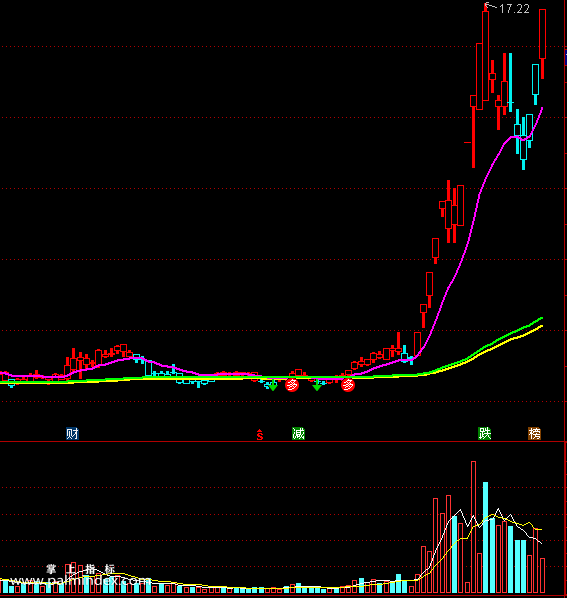Select the left green down-arrow signal

pyautogui.click(x=273, y=386)
